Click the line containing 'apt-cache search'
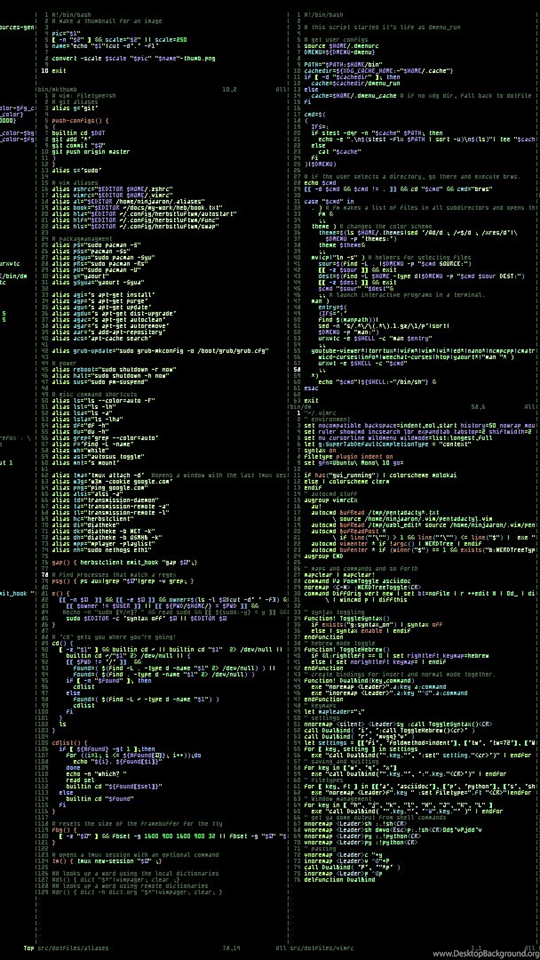540x960 pixels. (102, 340)
